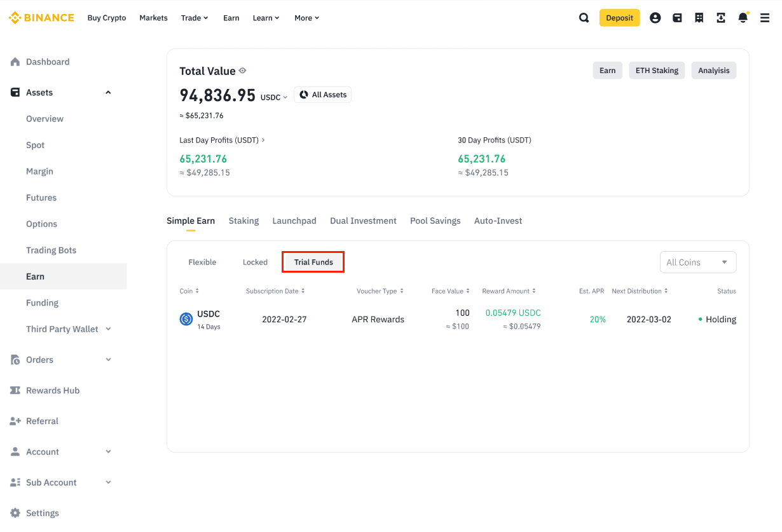782x532 pixels.
Task: Click the wallet icon in header
Action: coord(677,18)
